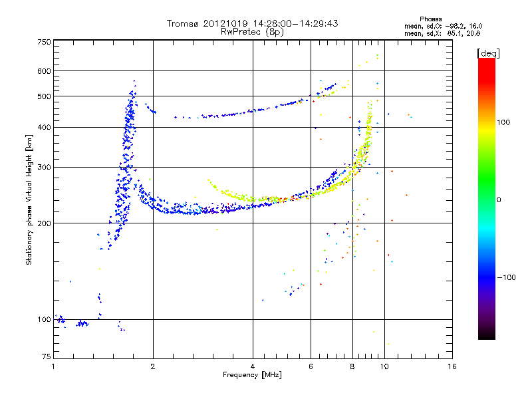This screenshot has height=399, width=532.
Task: Click the '600' virtual height tick label
Action: click(44, 71)
